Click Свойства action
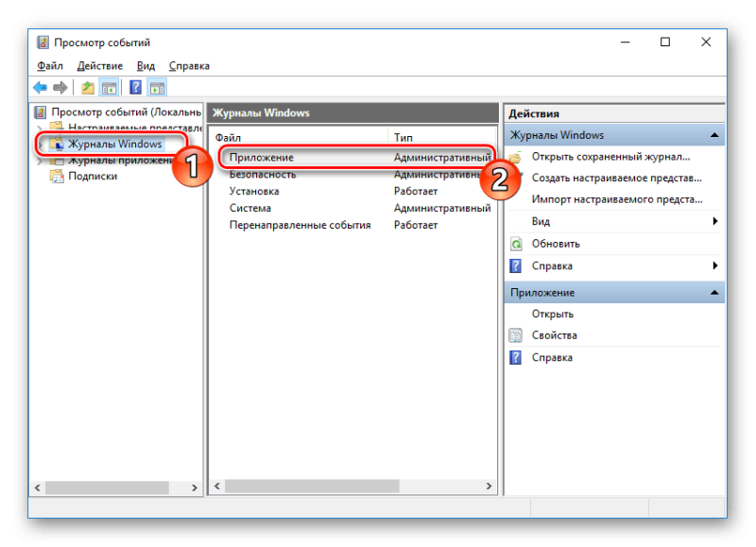Image resolution: width=756 pixels, height=547 pixels. click(x=554, y=335)
